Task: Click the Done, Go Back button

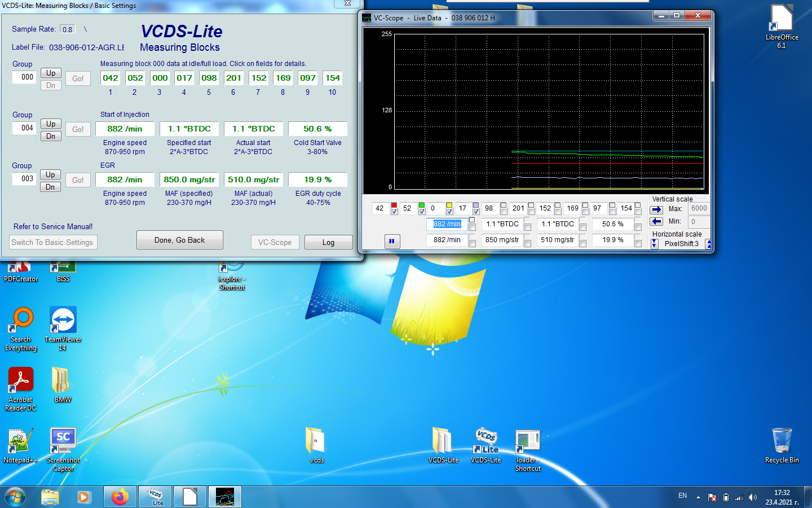Action: 179,240
